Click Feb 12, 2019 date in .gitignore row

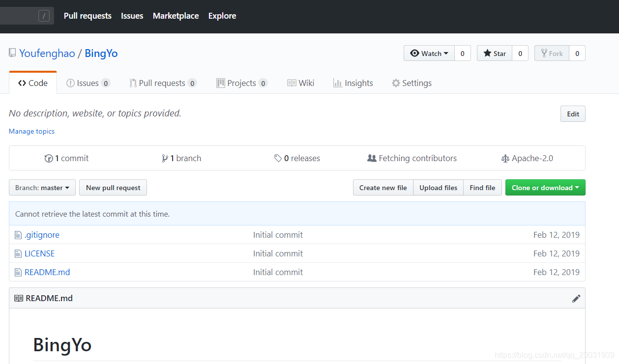click(x=557, y=235)
